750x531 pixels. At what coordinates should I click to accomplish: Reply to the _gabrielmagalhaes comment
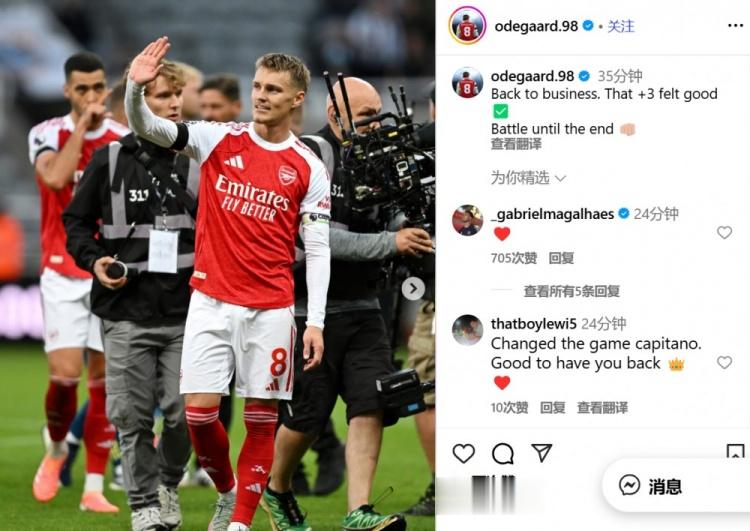point(561,258)
